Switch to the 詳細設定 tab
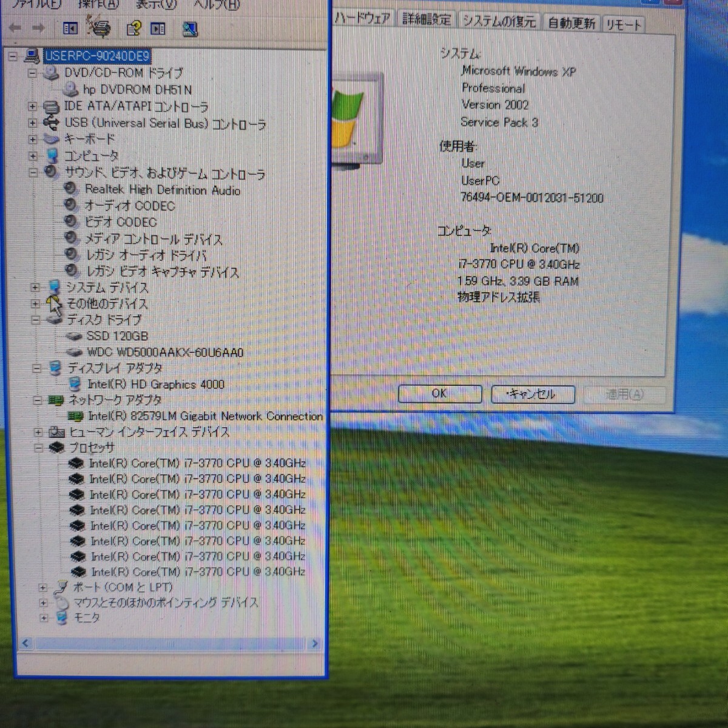 click(426, 19)
